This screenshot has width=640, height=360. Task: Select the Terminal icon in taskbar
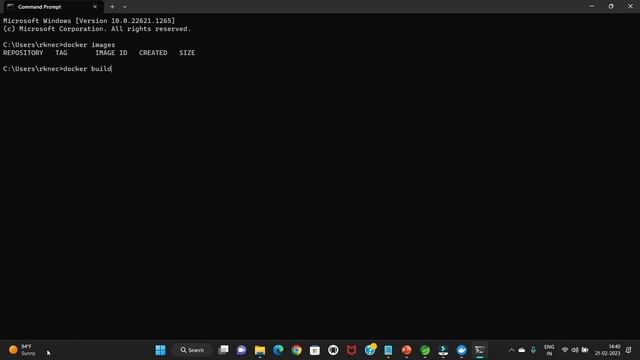480,350
